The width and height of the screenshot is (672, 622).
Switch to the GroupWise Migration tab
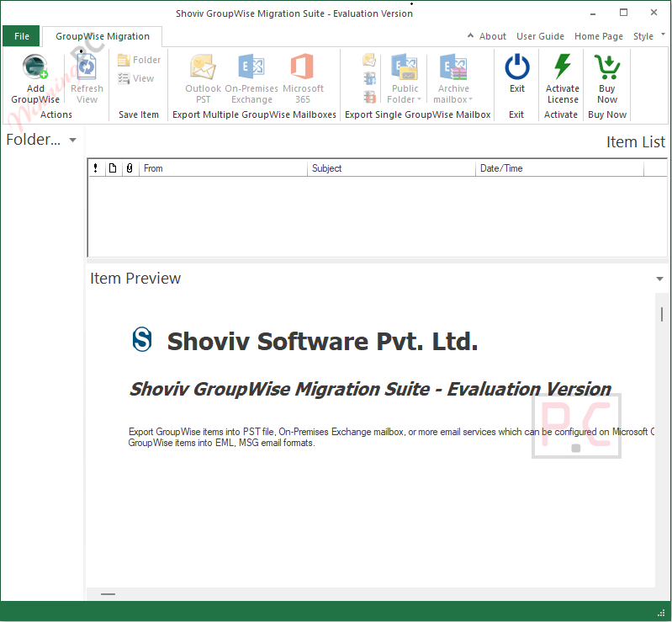(103, 36)
